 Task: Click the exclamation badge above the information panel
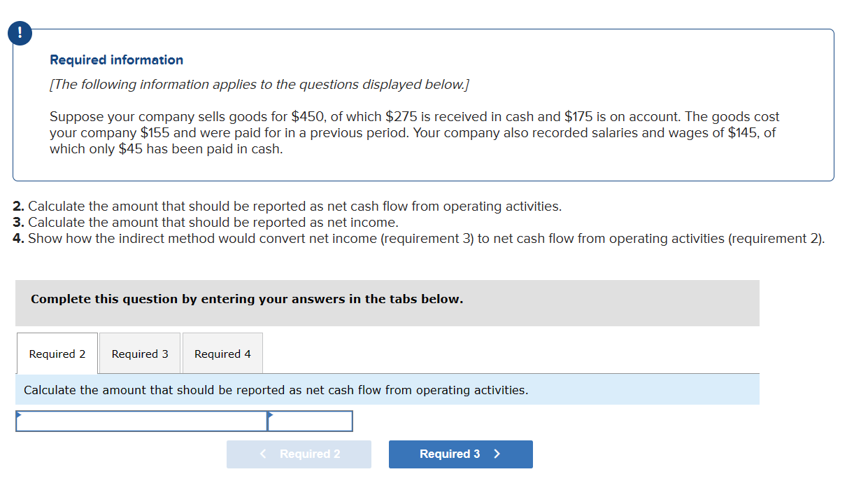click(x=20, y=33)
